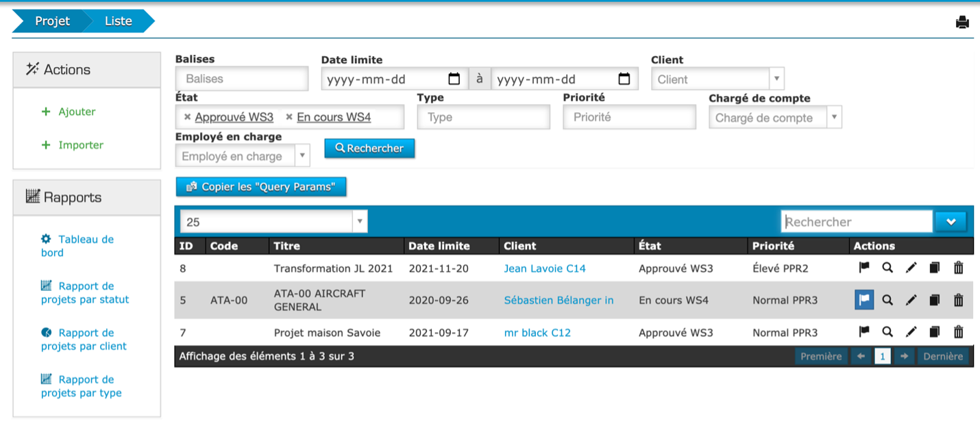The image size is (980, 443).
Task: Remove the En cours WS4 filter tag
Action: pos(289,117)
